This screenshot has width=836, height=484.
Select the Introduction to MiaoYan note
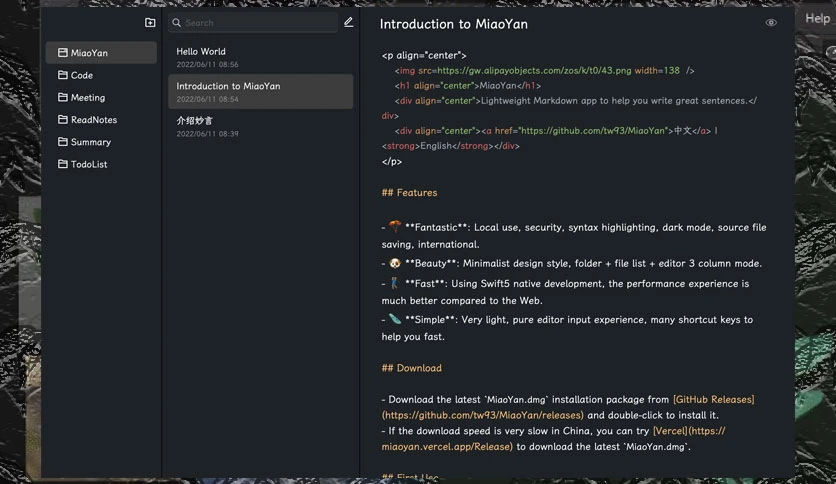260,92
